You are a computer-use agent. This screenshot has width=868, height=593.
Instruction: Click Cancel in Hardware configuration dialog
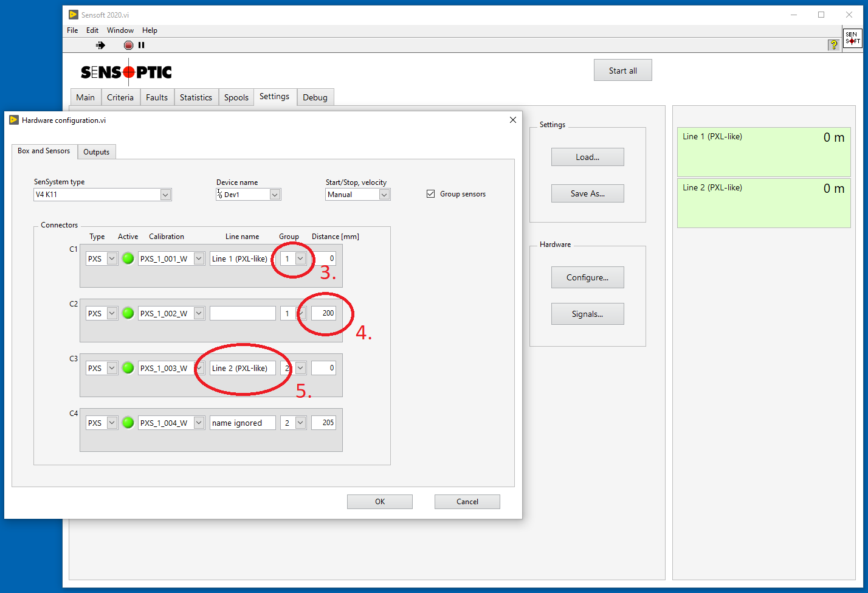[467, 502]
